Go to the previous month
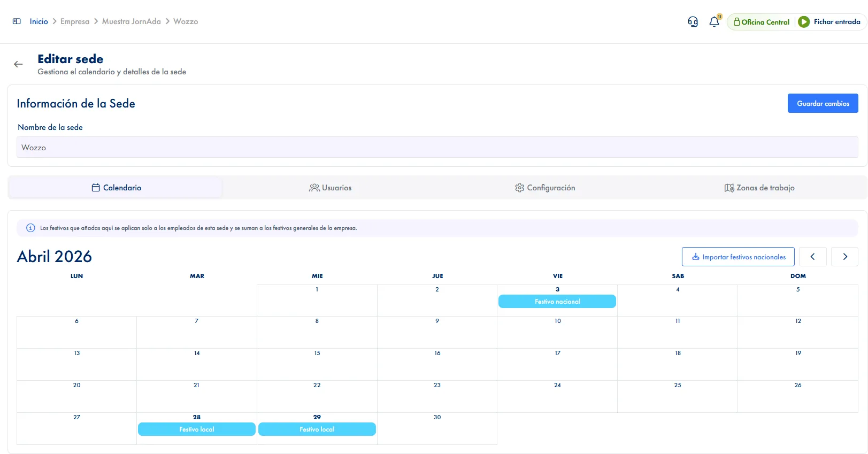The image size is (868, 454). point(812,257)
